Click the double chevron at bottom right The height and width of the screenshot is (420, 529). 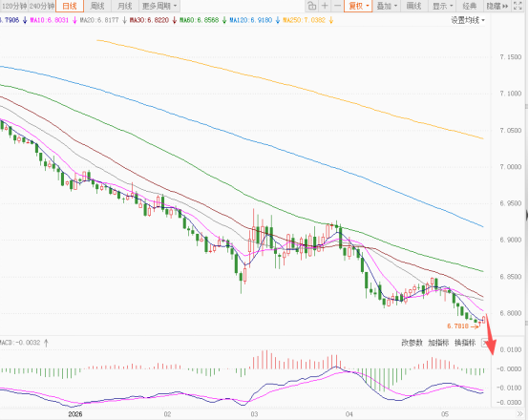(519, 414)
